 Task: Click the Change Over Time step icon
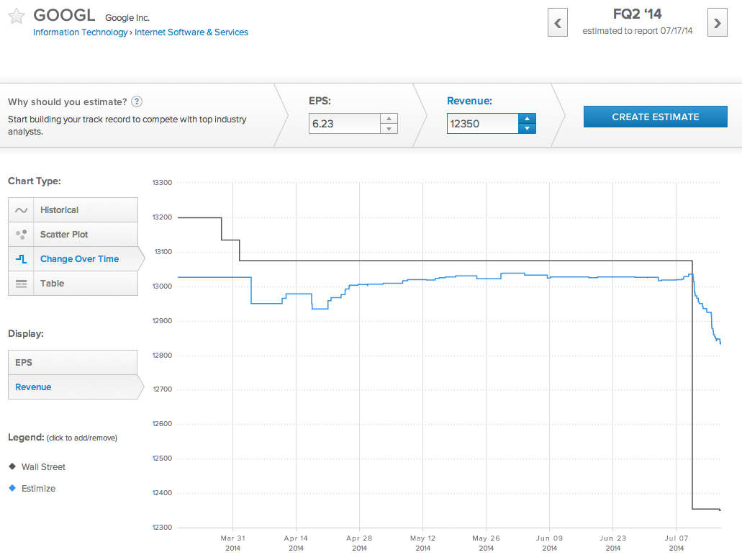(22, 259)
